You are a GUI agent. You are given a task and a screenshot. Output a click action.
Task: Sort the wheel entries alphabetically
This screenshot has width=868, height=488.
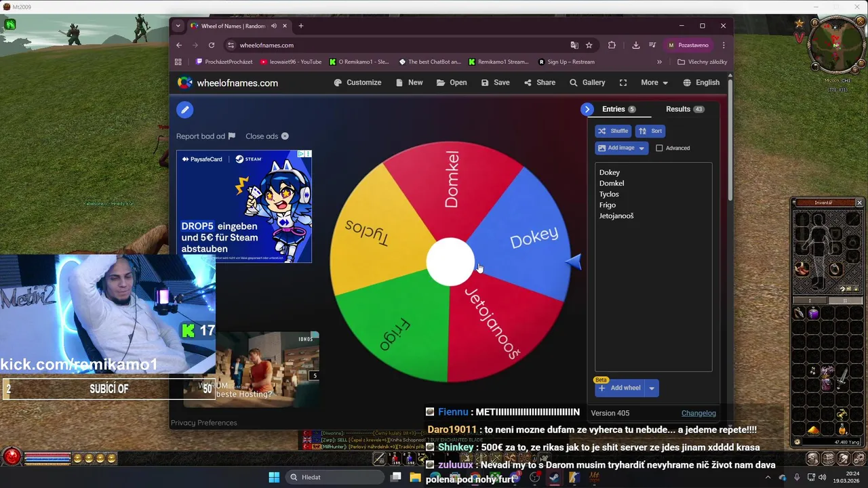tap(651, 131)
